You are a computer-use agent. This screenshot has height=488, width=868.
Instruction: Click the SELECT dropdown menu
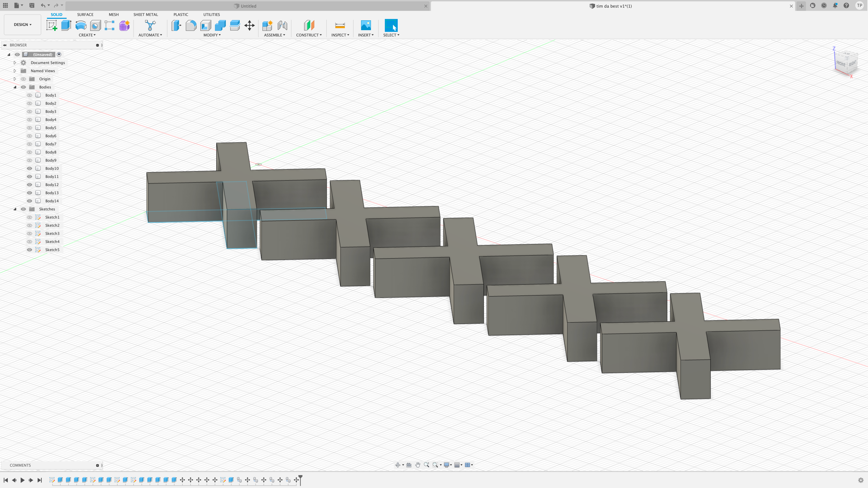(x=391, y=35)
